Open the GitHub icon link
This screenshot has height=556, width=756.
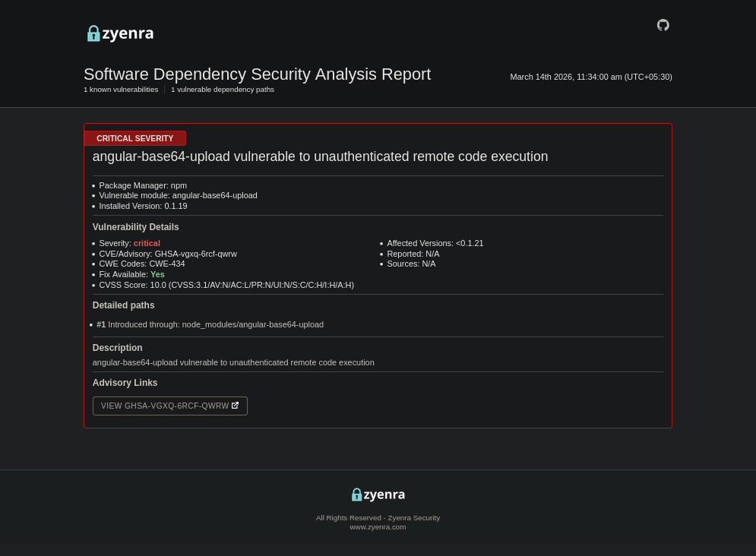[663, 25]
